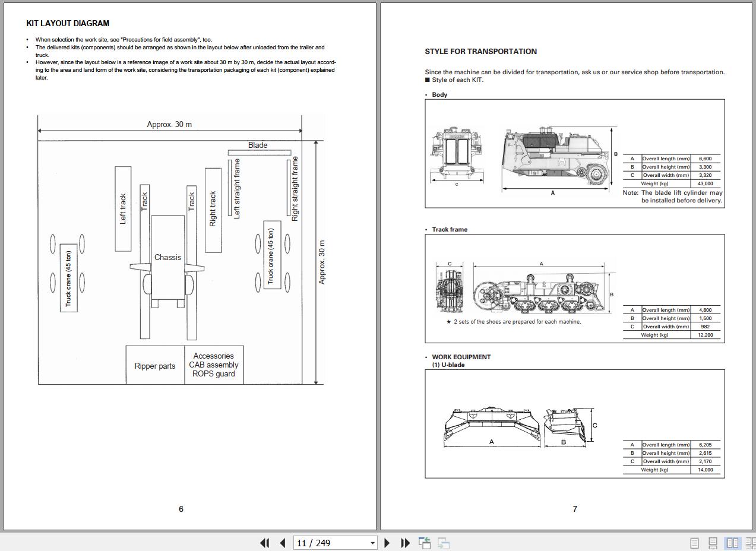Enable continuous scrolling page layout
The height and width of the screenshot is (551, 756).
tap(713, 543)
